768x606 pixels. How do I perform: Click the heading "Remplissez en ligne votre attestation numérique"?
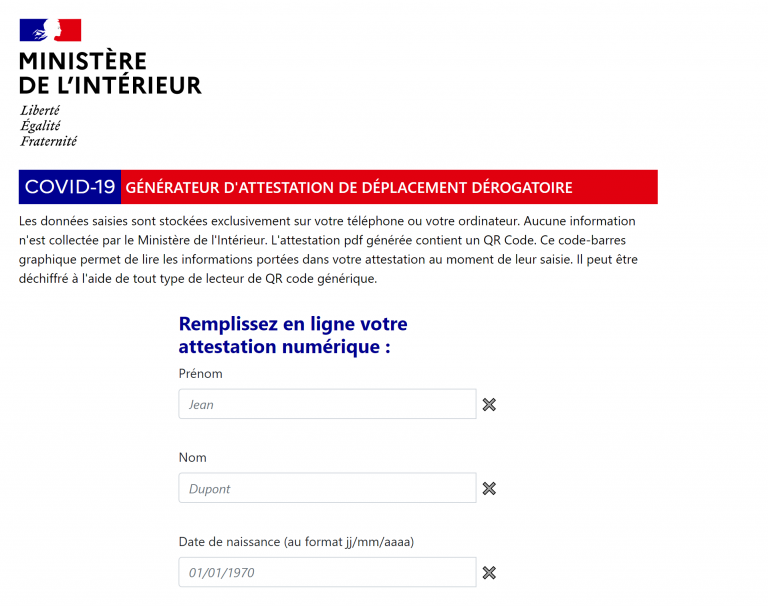pyautogui.click(x=293, y=335)
